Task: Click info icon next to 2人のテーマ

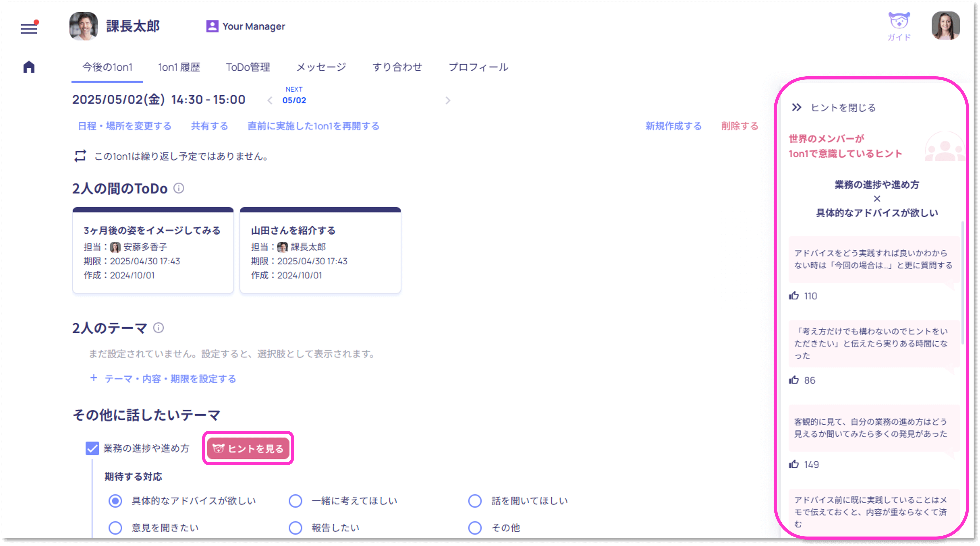Action: coord(158,328)
